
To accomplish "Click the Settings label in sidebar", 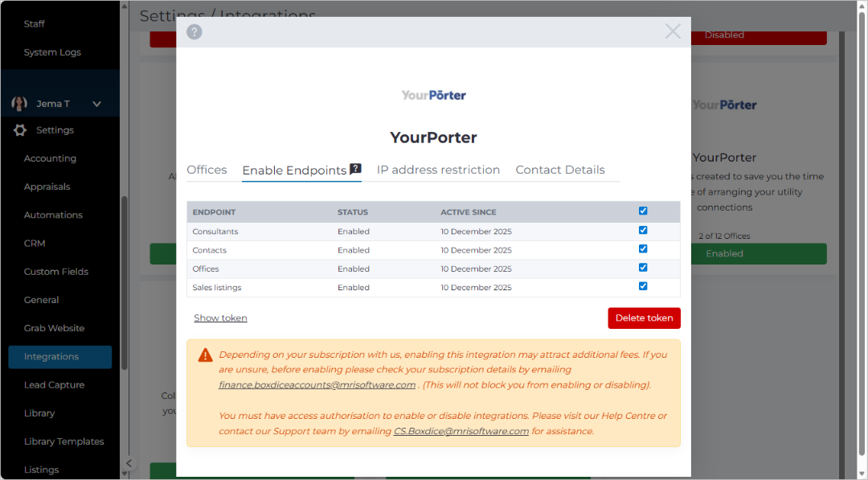I will [x=55, y=130].
